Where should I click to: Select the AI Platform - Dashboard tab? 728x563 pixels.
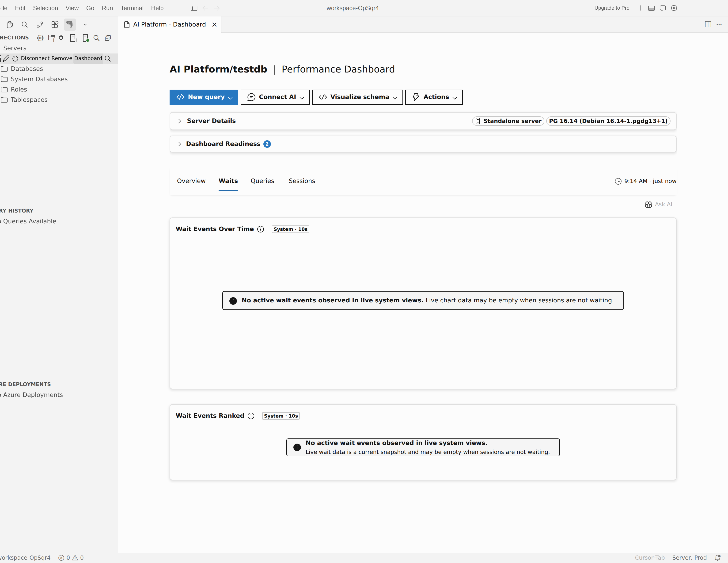coord(170,24)
